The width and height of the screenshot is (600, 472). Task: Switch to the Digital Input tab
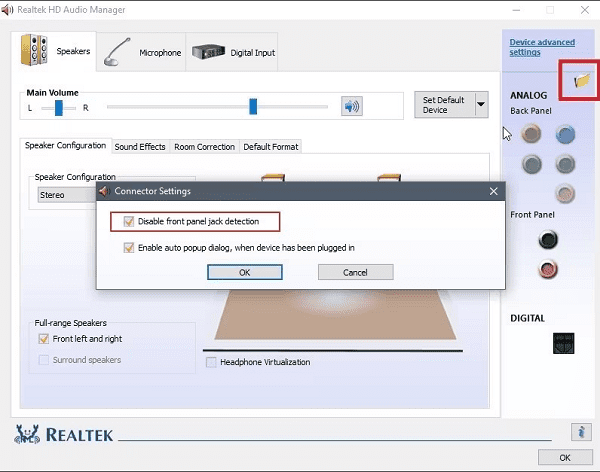click(232, 52)
